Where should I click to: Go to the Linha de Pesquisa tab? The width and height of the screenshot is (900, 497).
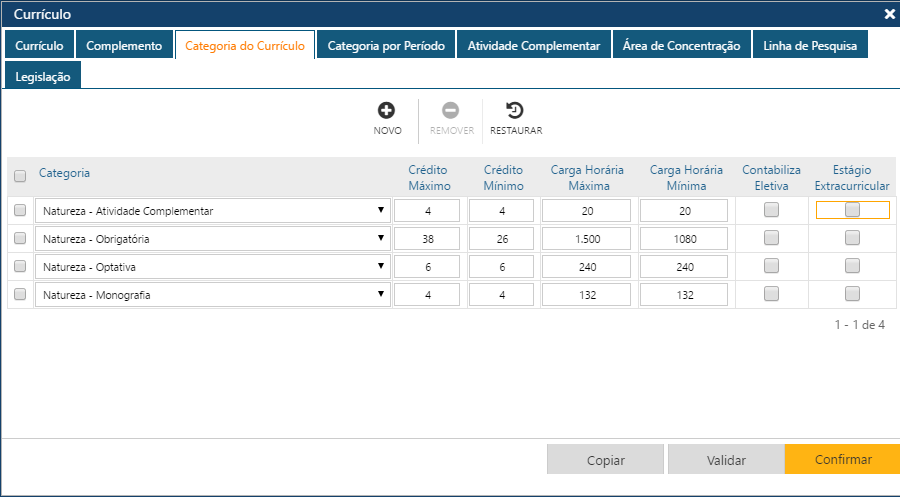[810, 46]
